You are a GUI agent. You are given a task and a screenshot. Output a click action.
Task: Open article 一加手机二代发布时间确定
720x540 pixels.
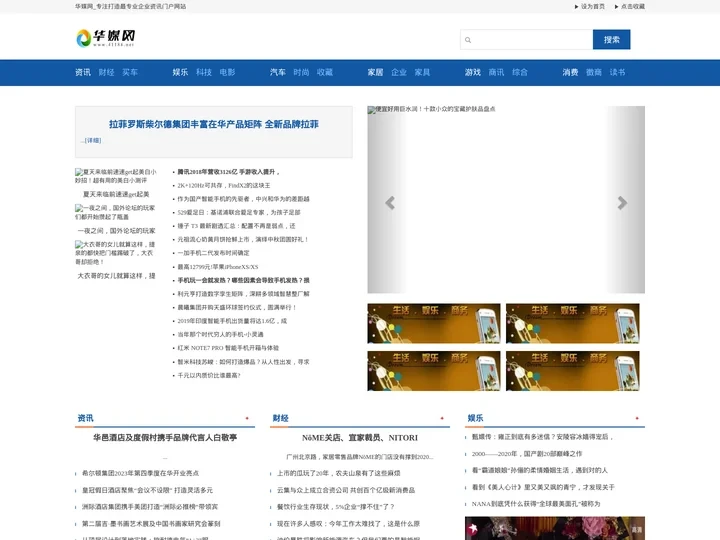pos(214,253)
